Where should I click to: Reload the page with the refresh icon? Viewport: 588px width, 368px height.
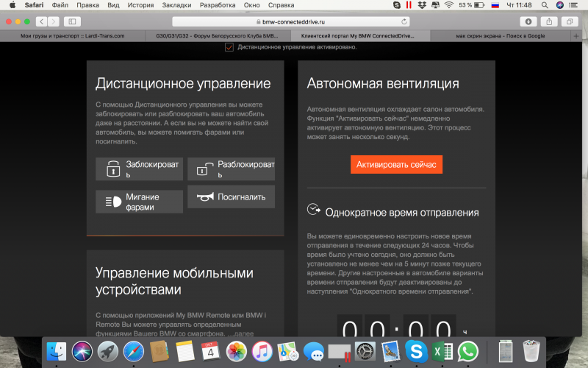(x=404, y=22)
